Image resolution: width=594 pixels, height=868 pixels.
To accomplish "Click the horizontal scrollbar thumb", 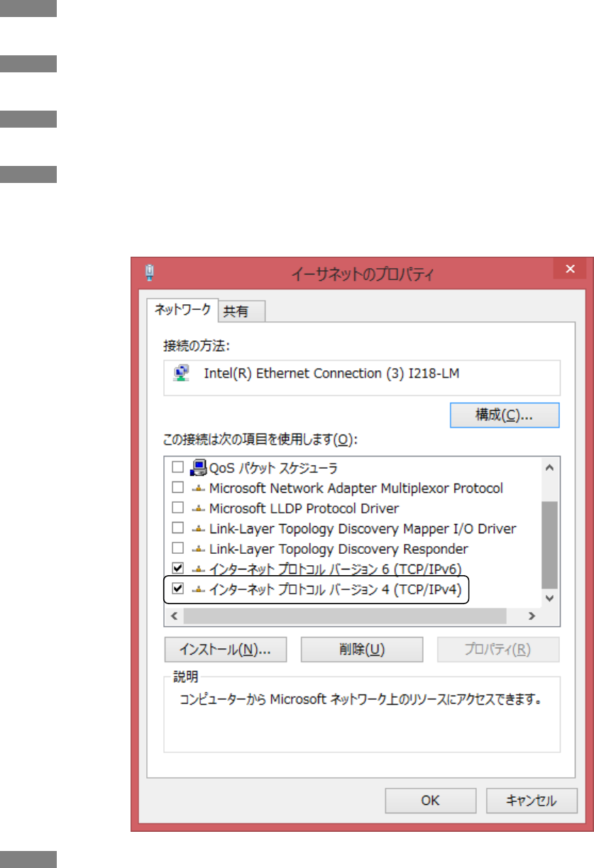I will 346,617.
